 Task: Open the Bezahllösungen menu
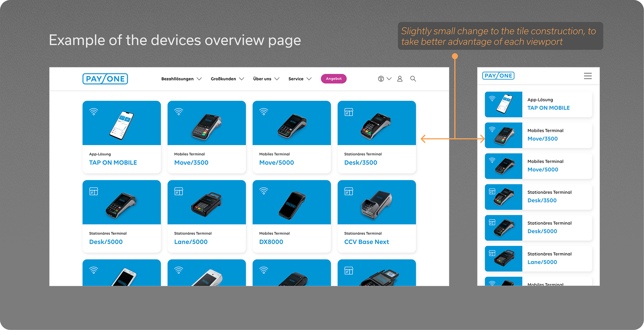pyautogui.click(x=177, y=79)
